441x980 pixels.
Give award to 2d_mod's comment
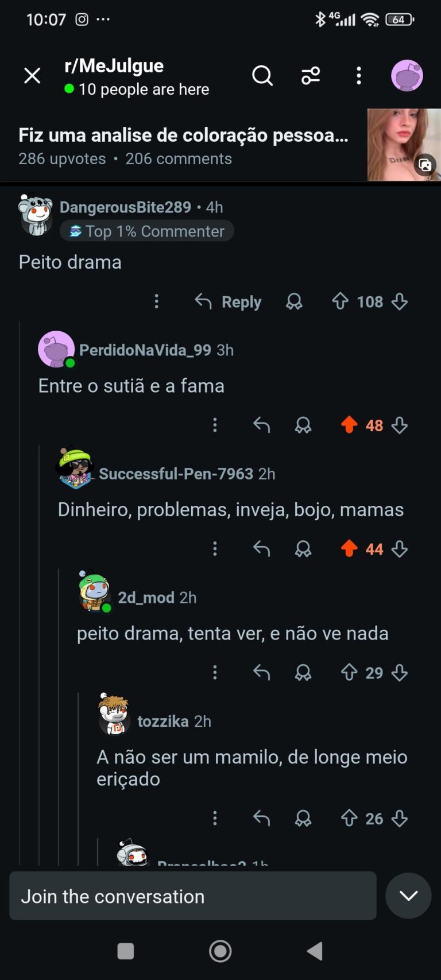(x=303, y=672)
